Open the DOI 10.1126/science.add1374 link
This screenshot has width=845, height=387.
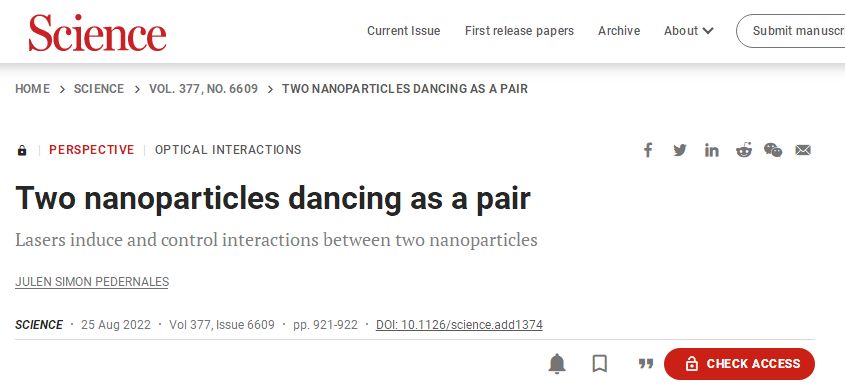click(x=459, y=325)
